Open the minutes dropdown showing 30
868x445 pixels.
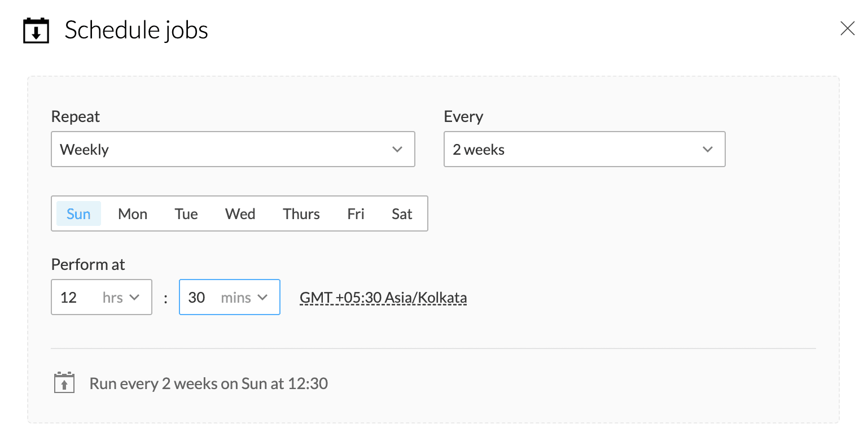229,297
